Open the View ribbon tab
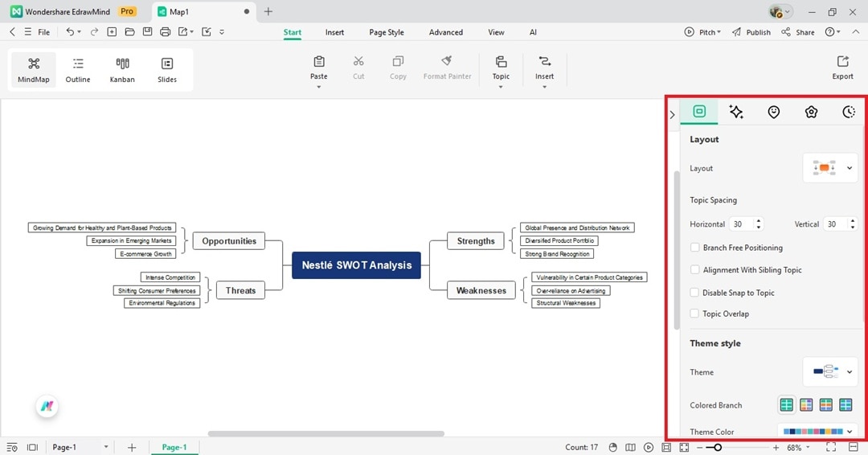This screenshot has width=868, height=455. click(x=496, y=32)
